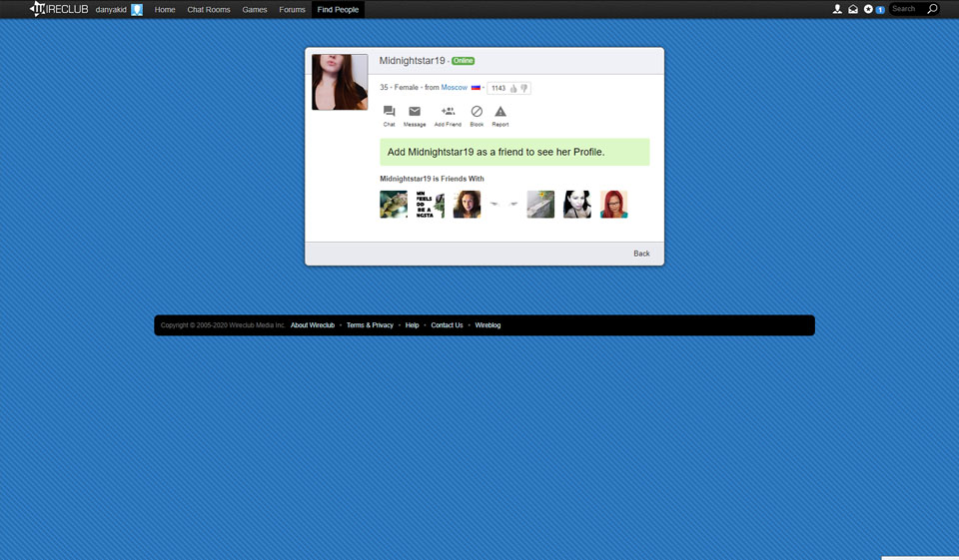Click the Chat icon on the profile

click(x=389, y=112)
